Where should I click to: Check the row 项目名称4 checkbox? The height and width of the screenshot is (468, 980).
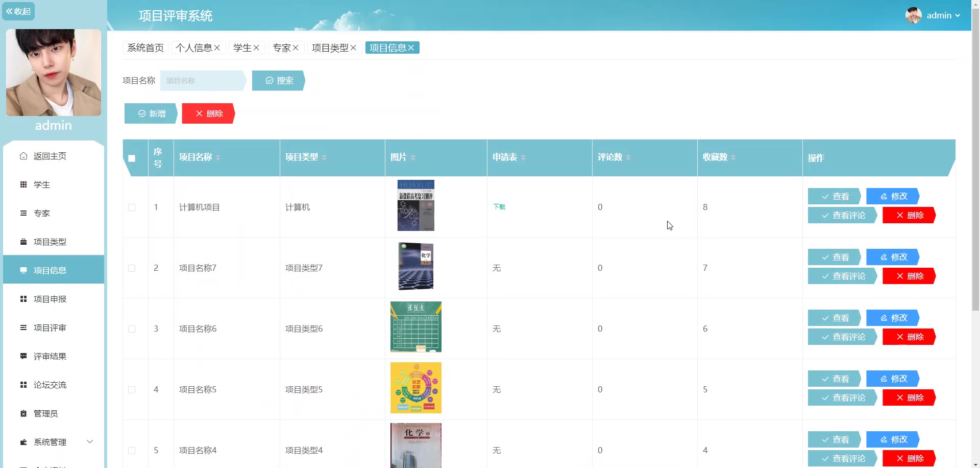(x=132, y=451)
